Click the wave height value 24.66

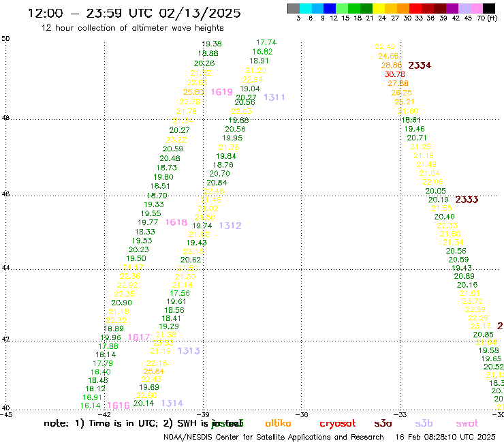coord(388,56)
